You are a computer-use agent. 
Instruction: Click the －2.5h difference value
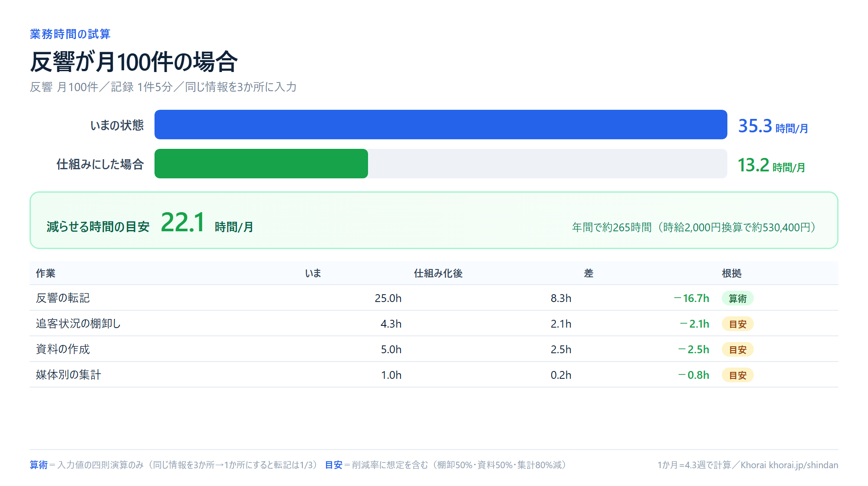pos(693,349)
